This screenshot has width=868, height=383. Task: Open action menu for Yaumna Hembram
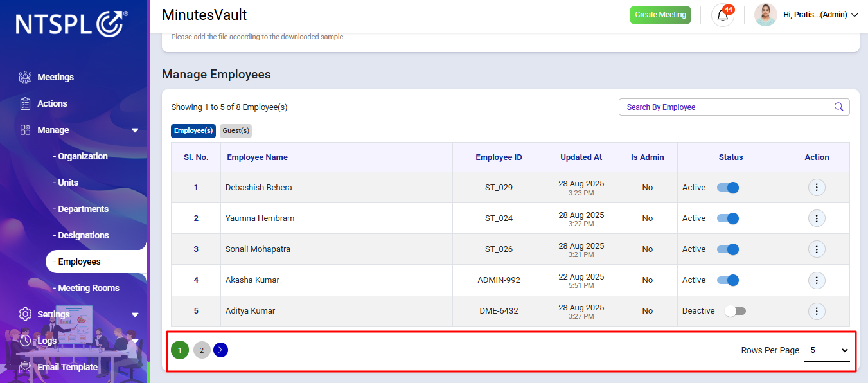817,218
